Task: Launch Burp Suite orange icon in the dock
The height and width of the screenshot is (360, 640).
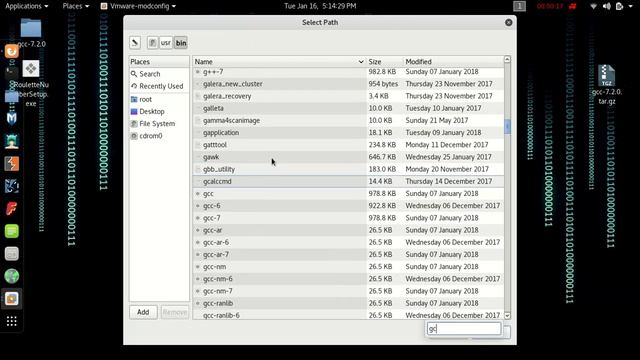Action: (11, 164)
